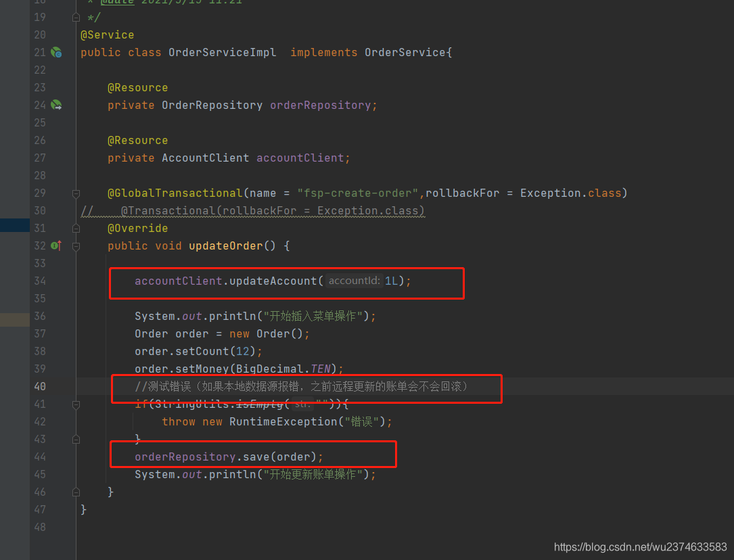Collapse the if block fold marker on line 41

point(76,404)
